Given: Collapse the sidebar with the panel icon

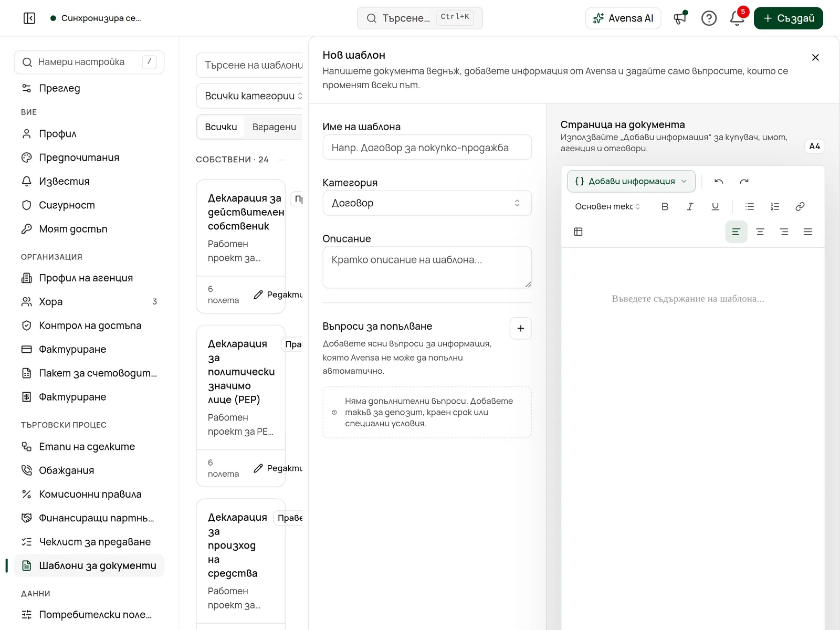Looking at the screenshot, I should tap(29, 18).
